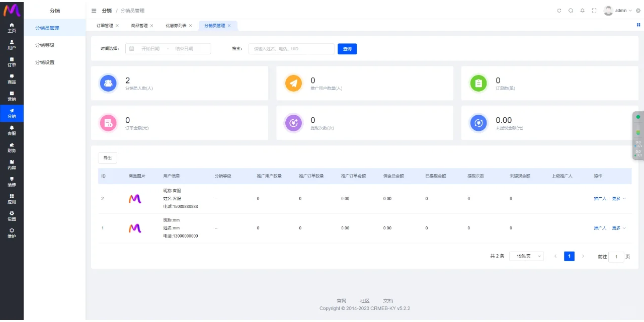
Task: Click the refresh icon in top header
Action: 559,11
